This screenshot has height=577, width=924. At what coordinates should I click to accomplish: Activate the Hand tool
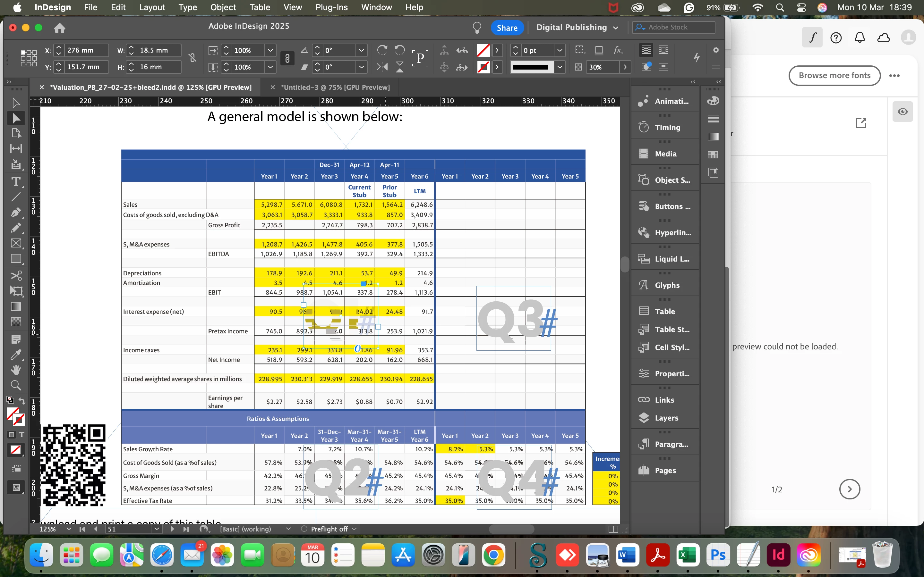[16, 370]
